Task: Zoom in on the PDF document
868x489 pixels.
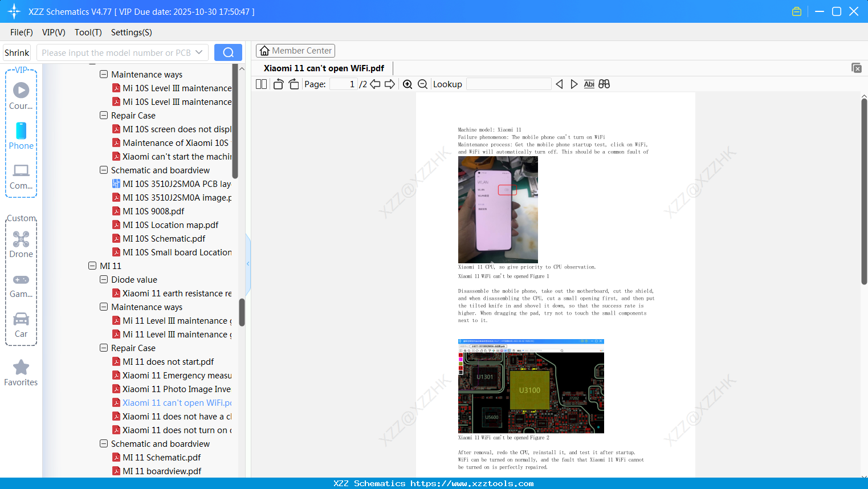Action: pos(407,84)
